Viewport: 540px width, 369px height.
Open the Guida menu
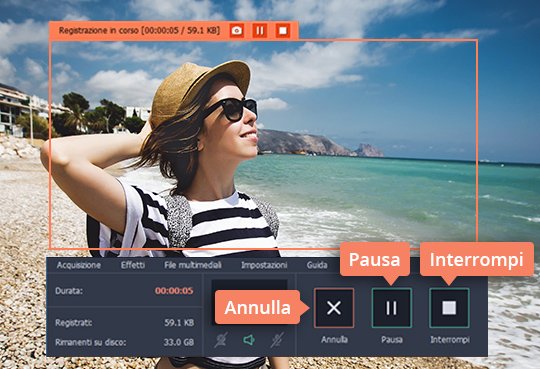(x=317, y=265)
